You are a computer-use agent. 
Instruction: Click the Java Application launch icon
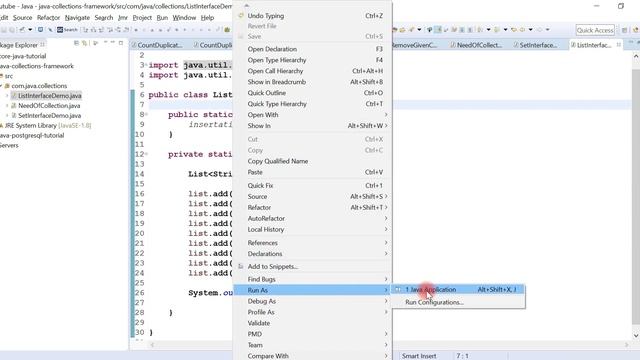click(398, 289)
